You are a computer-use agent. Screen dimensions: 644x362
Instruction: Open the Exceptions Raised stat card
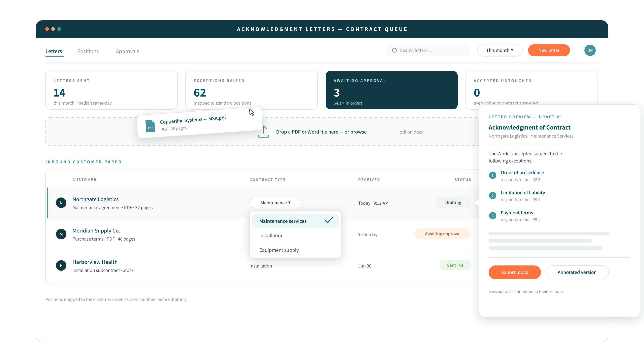(x=252, y=90)
